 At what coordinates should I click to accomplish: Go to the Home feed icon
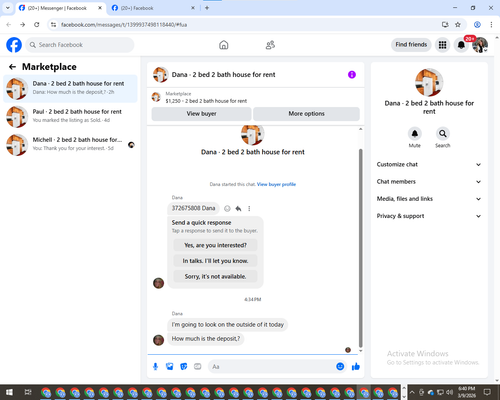coord(224,45)
